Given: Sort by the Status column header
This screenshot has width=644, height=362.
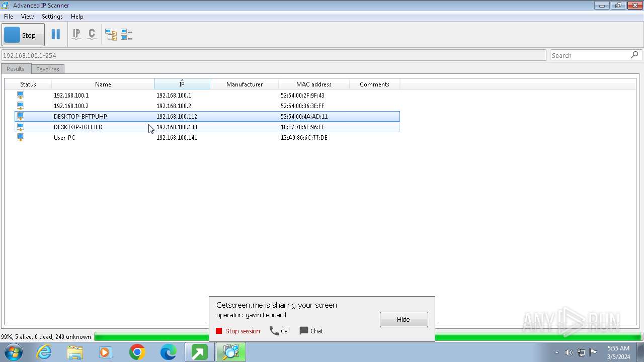Looking at the screenshot, I should pyautogui.click(x=28, y=84).
